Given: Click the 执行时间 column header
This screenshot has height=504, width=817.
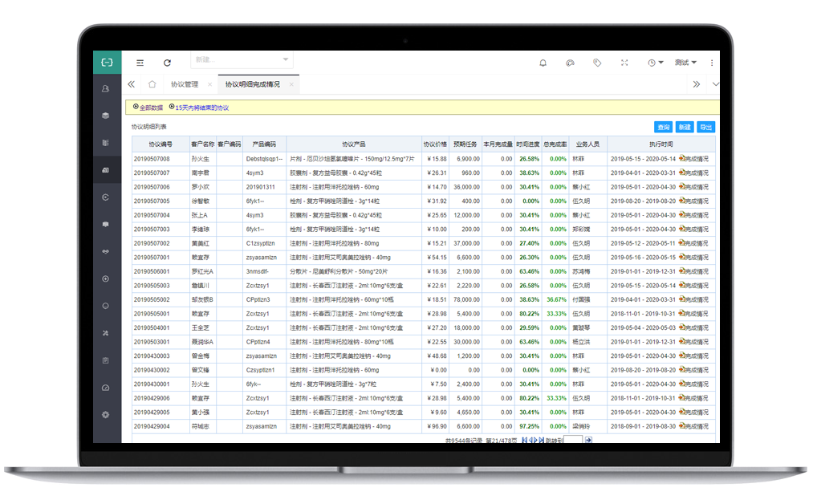Looking at the screenshot, I should coord(661,144).
